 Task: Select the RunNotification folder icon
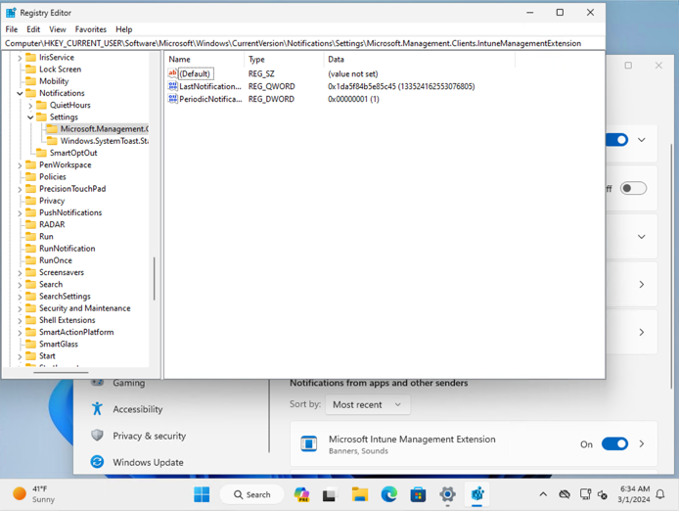point(31,248)
